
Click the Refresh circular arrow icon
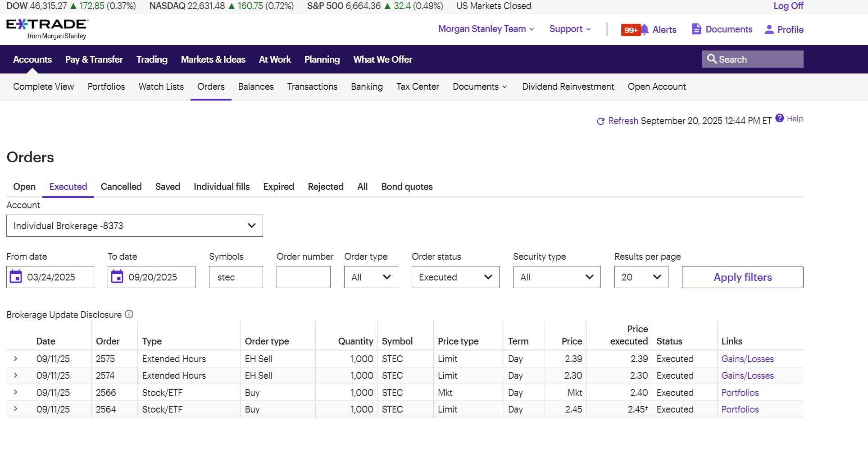tap(600, 121)
